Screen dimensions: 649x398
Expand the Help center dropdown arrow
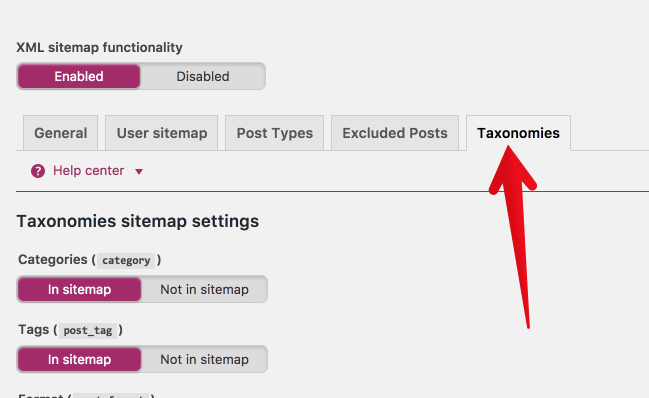tap(139, 171)
